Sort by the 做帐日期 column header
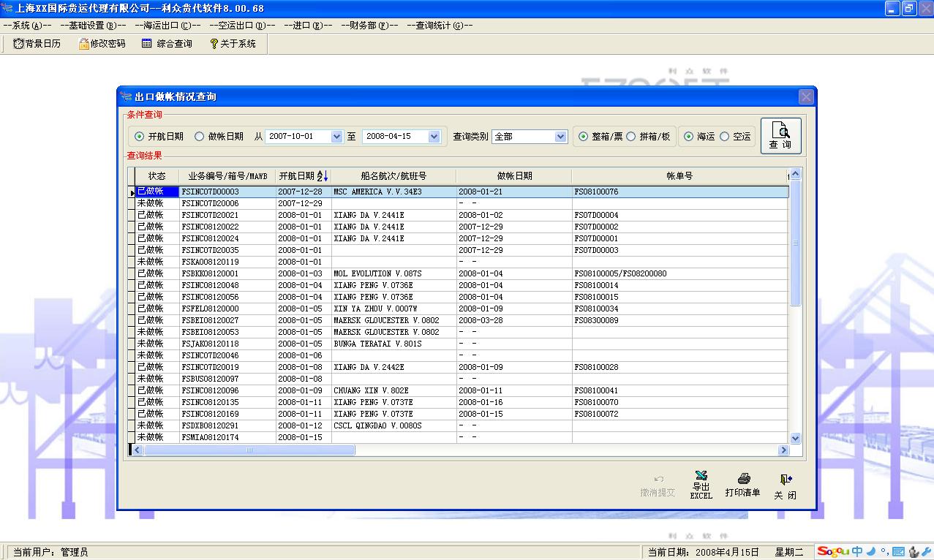934x560 pixels. coord(514,176)
